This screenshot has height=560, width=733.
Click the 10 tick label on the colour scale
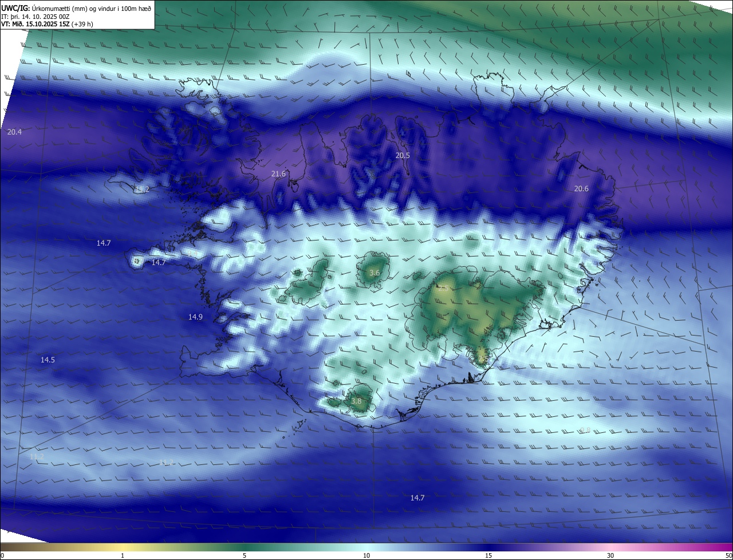366,555
